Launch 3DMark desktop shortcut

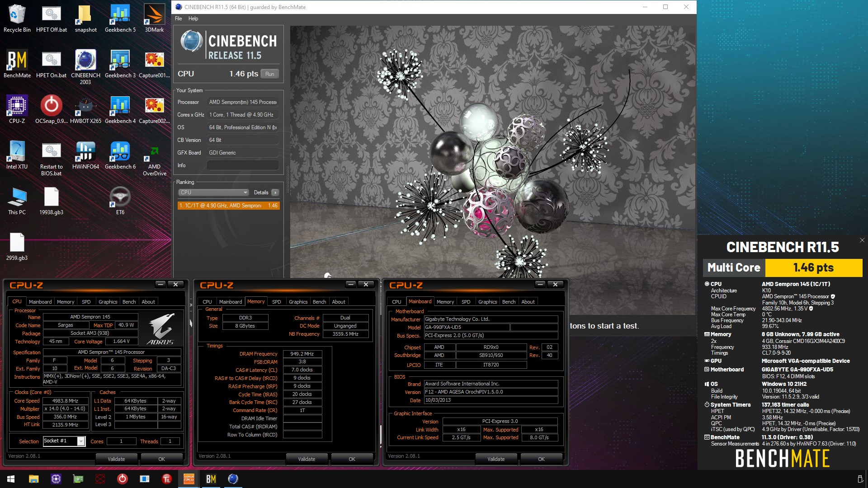tap(154, 18)
